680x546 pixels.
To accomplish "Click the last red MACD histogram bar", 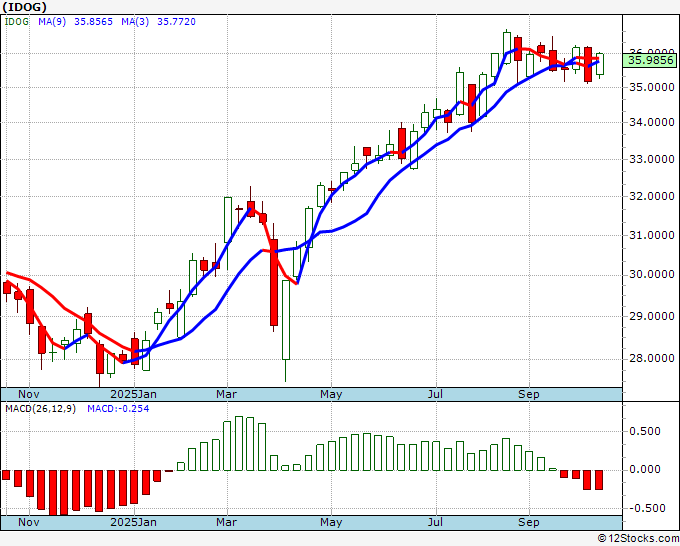I will coord(599,480).
